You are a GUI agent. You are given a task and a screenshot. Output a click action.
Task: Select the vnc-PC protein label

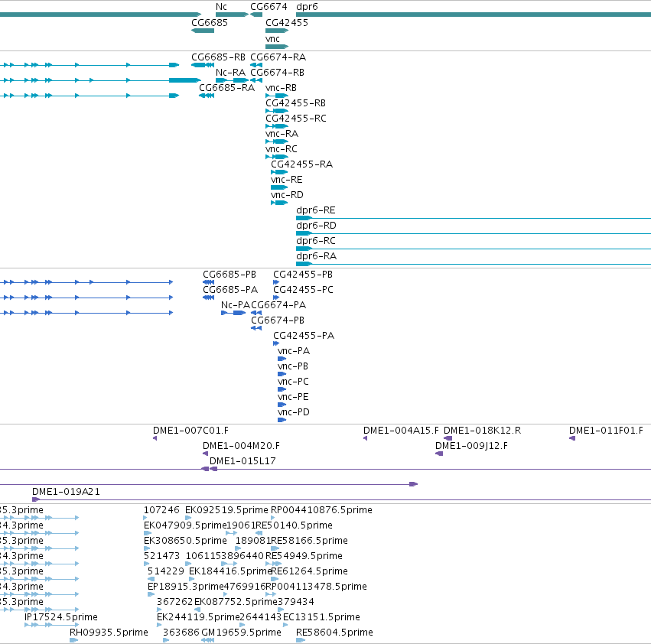tap(293, 382)
